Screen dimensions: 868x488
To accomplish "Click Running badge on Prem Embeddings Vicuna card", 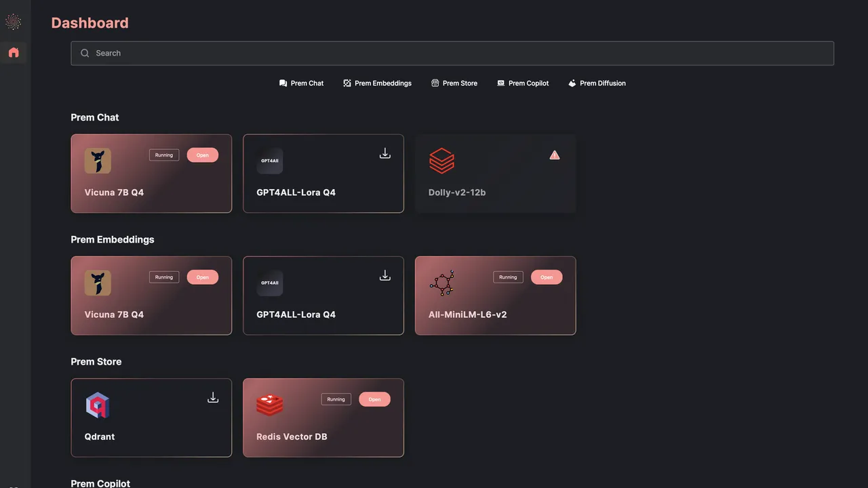I will click(x=164, y=277).
